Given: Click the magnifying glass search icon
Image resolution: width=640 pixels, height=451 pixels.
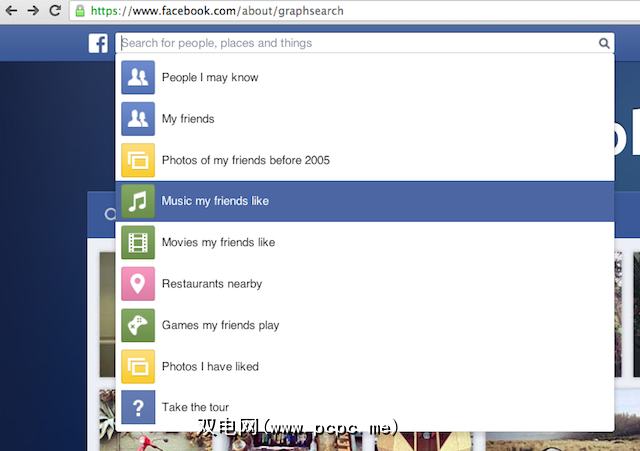Looking at the screenshot, I should click(x=604, y=43).
